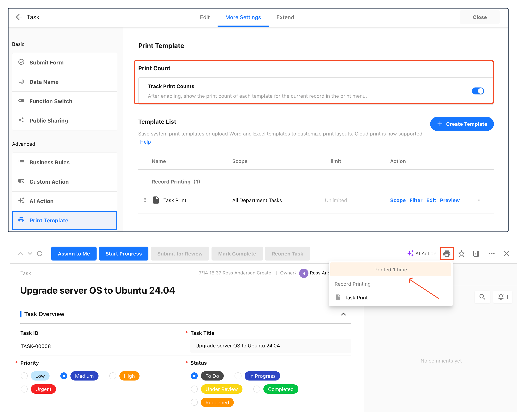Grab the drag handle for Task Print
Screen dimensions: 525x420
click(145, 200)
